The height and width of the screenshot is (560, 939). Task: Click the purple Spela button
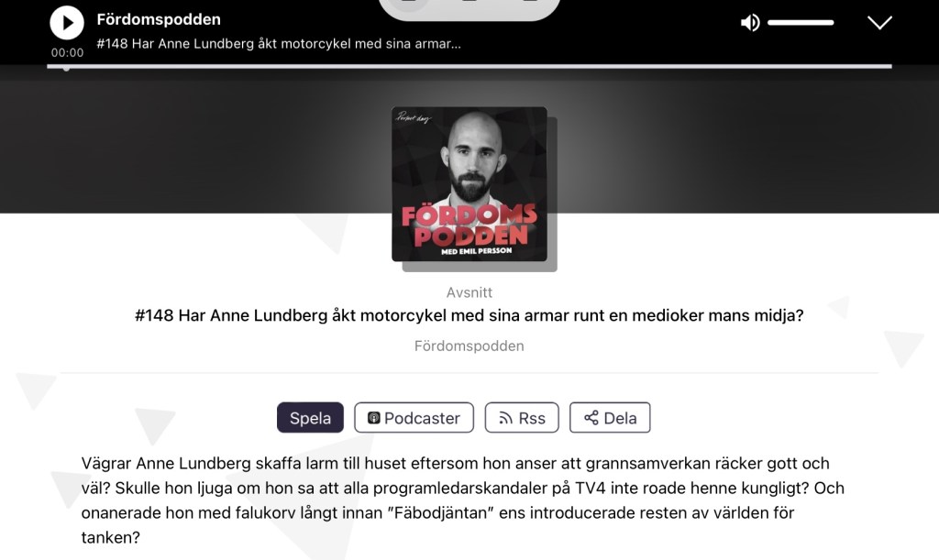[310, 418]
